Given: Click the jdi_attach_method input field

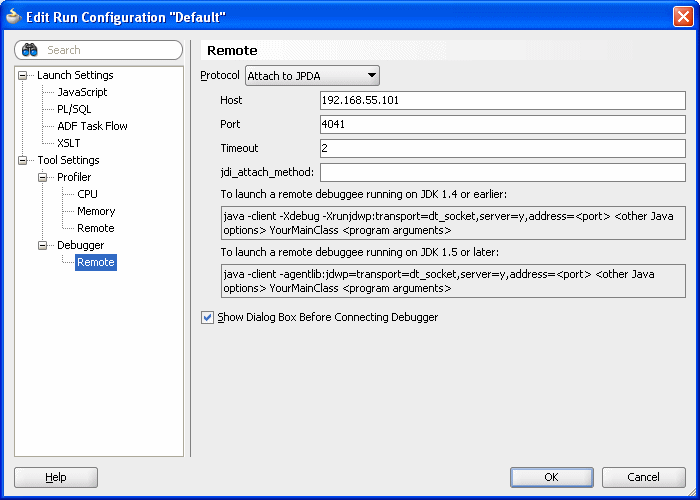Looking at the screenshot, I should [503, 172].
